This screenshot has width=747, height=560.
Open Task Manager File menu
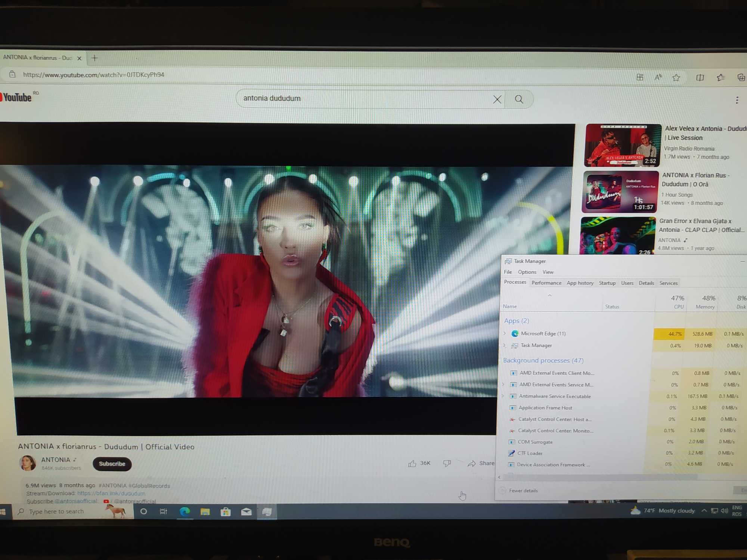[508, 272]
